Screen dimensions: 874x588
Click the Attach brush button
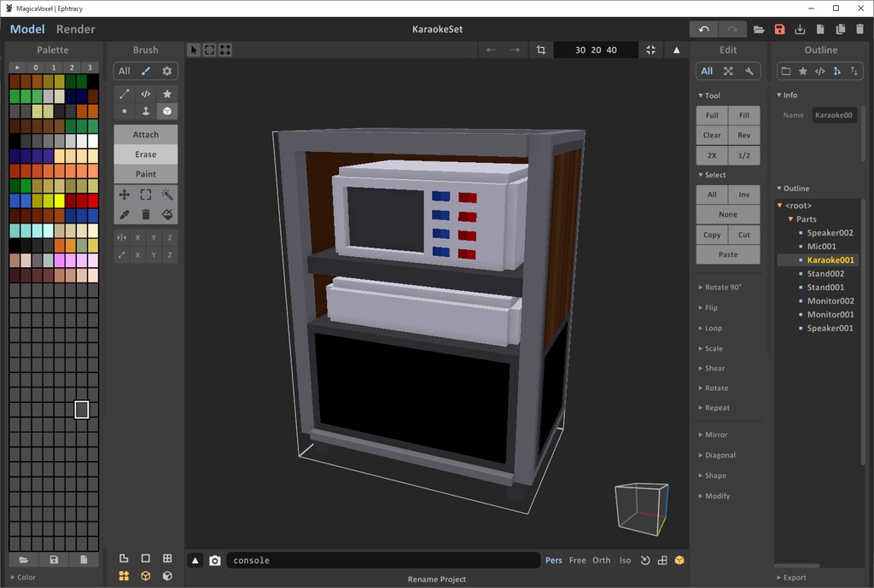145,134
